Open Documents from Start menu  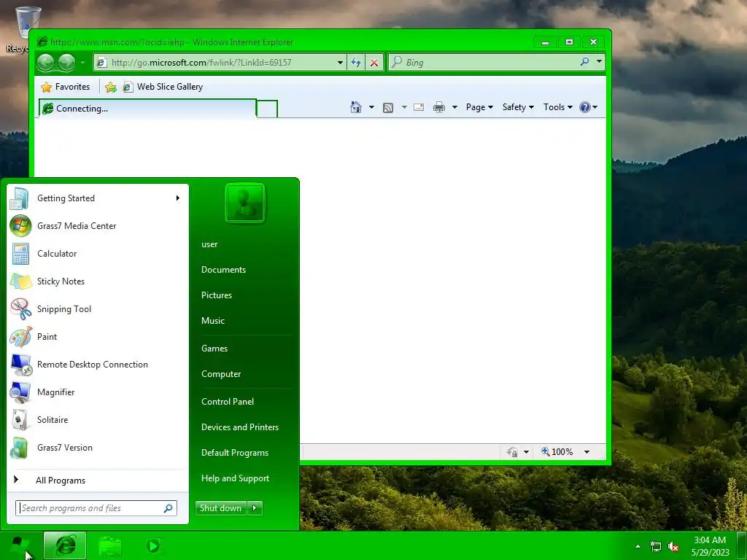tap(223, 270)
